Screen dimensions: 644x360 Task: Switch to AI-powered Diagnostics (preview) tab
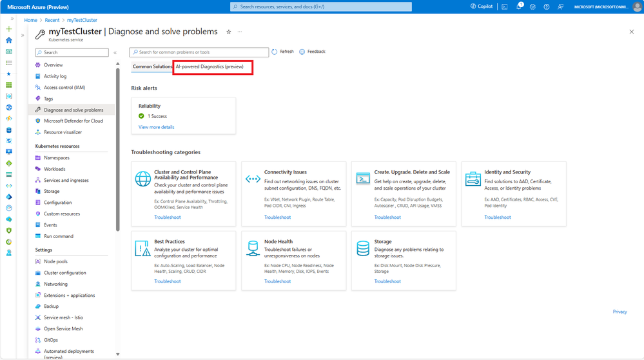point(210,66)
